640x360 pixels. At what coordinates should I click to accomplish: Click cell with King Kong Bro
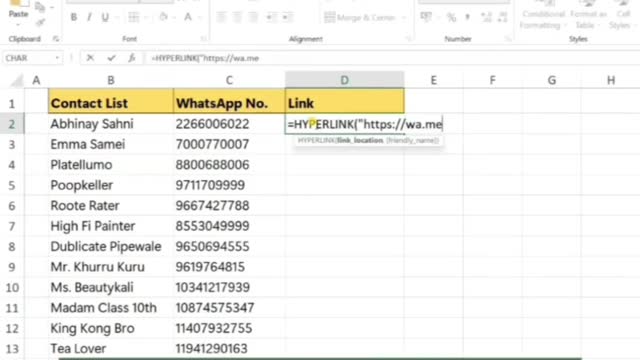tap(111, 328)
